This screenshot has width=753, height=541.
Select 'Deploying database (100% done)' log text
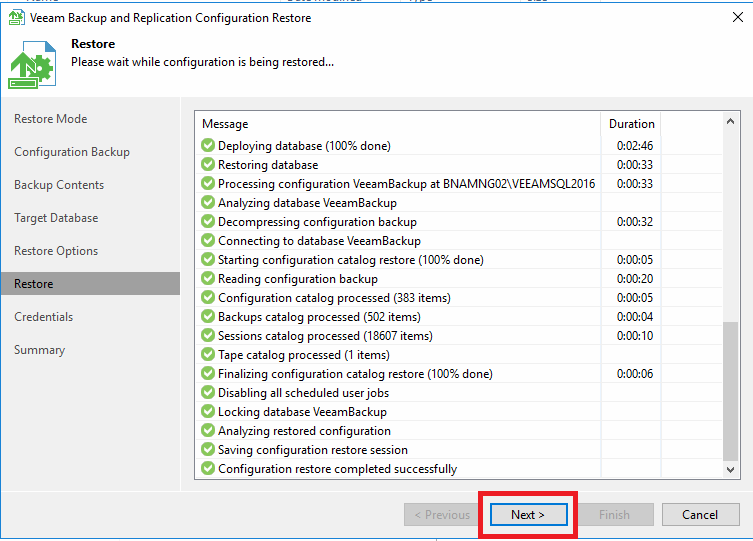(x=304, y=145)
